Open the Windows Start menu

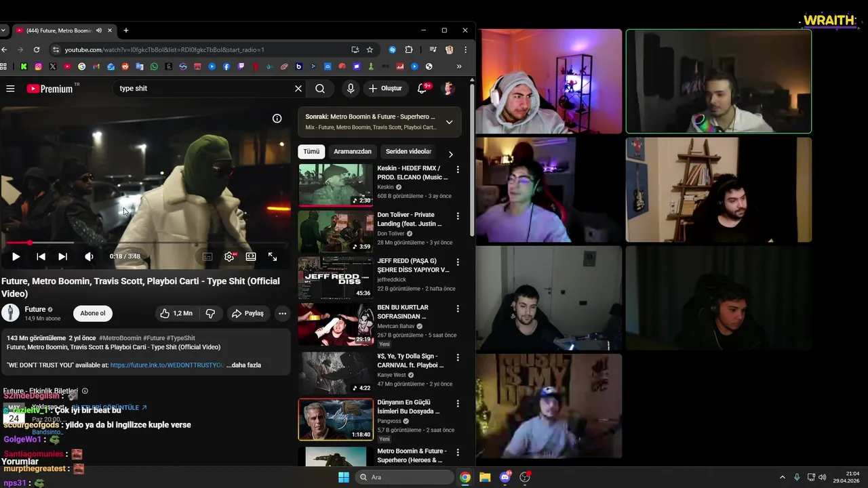(x=344, y=477)
